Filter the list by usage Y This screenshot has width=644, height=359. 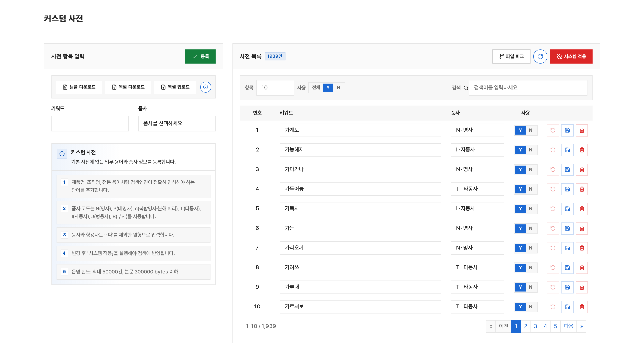(328, 88)
